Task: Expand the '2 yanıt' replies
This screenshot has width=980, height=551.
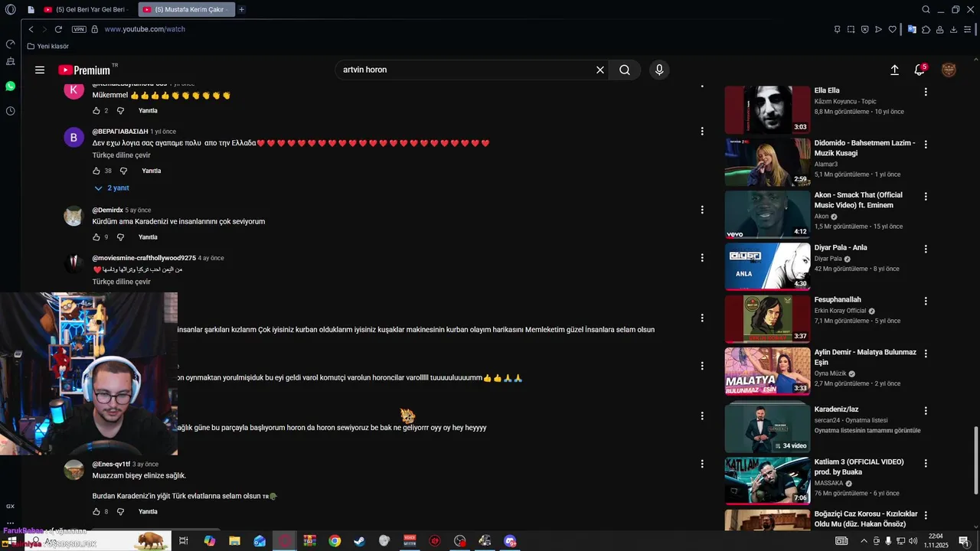Action: (112, 187)
